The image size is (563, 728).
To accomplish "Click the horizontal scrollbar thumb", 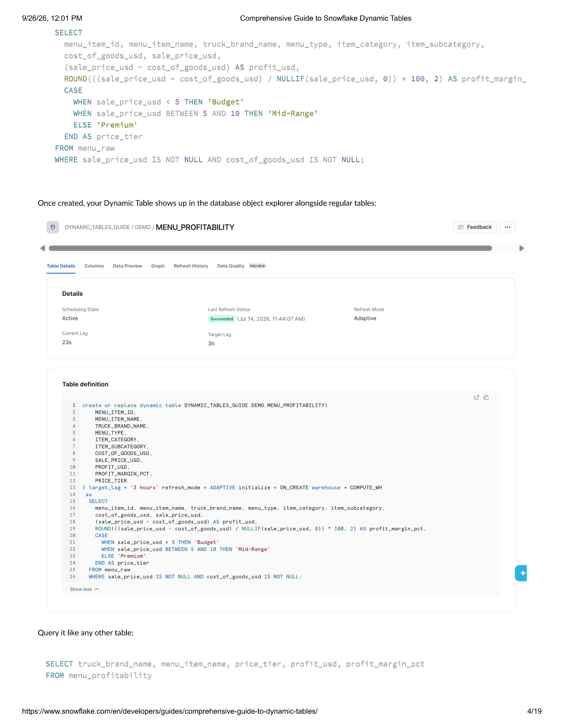I will point(270,248).
